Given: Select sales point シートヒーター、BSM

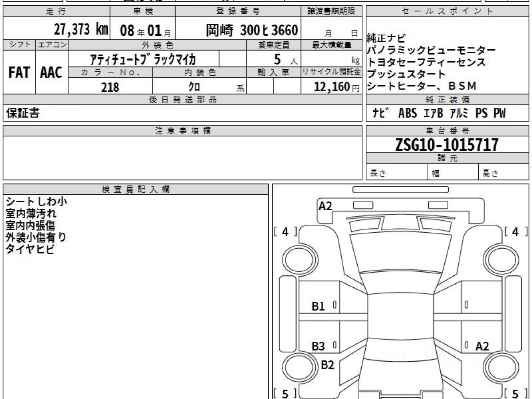Looking at the screenshot, I should pyautogui.click(x=422, y=86).
